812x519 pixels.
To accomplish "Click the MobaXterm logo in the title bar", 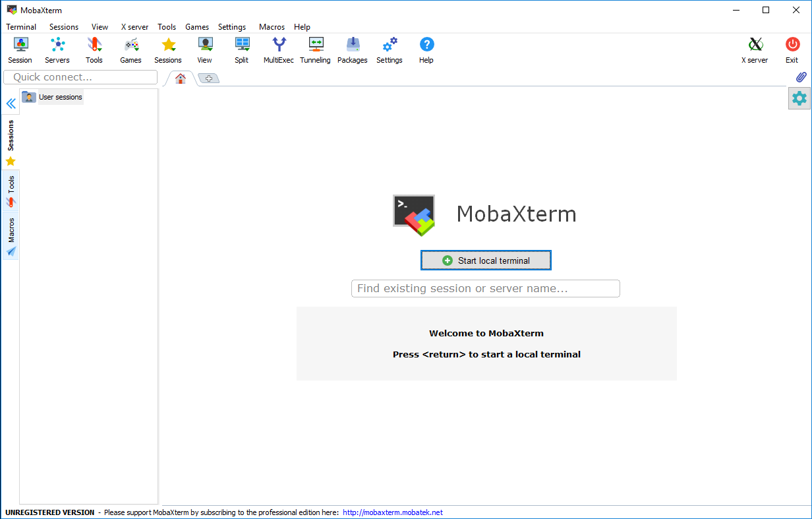I will point(12,10).
